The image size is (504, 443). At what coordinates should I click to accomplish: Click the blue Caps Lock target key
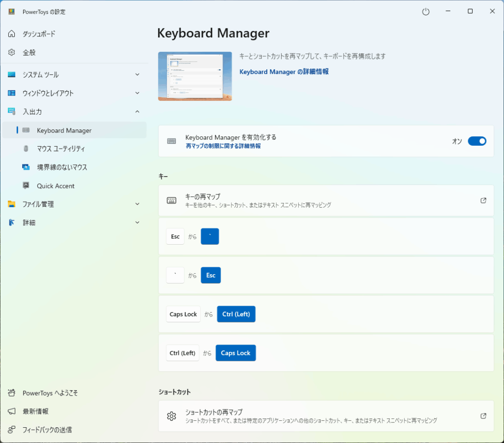point(236,353)
